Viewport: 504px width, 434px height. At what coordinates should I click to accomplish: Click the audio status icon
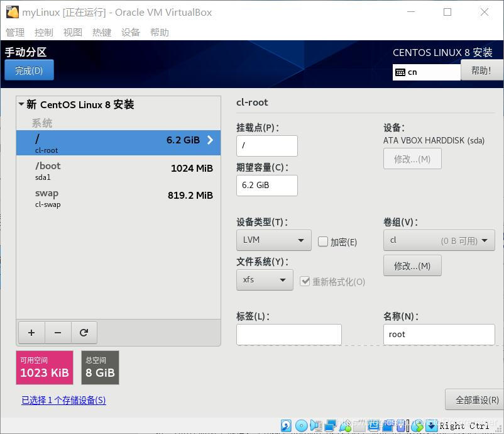(316, 426)
